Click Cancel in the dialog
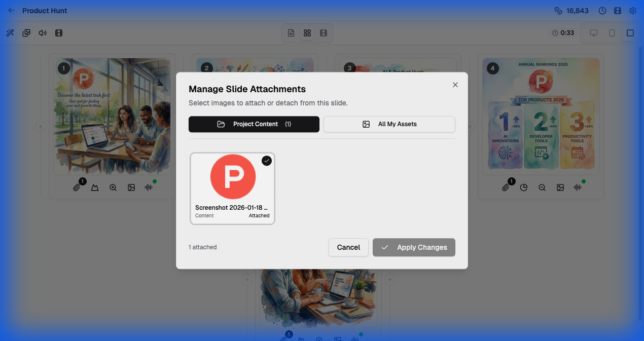The width and height of the screenshot is (644, 341). (348, 247)
